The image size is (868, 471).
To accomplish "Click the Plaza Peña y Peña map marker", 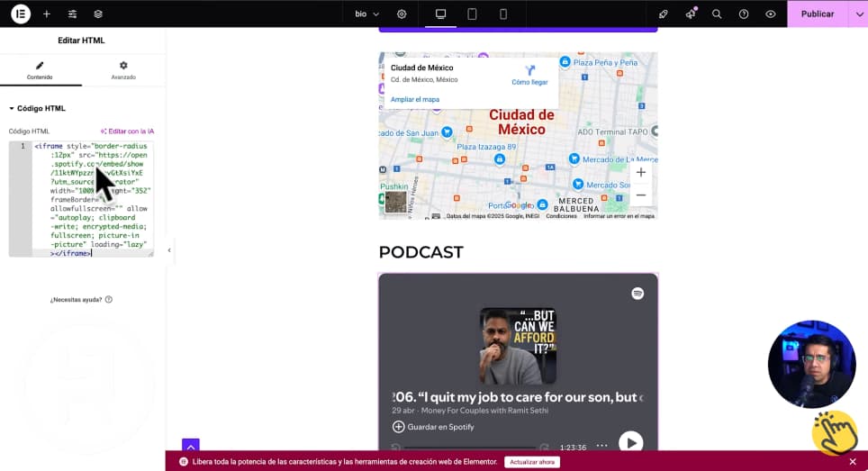I will coord(565,62).
